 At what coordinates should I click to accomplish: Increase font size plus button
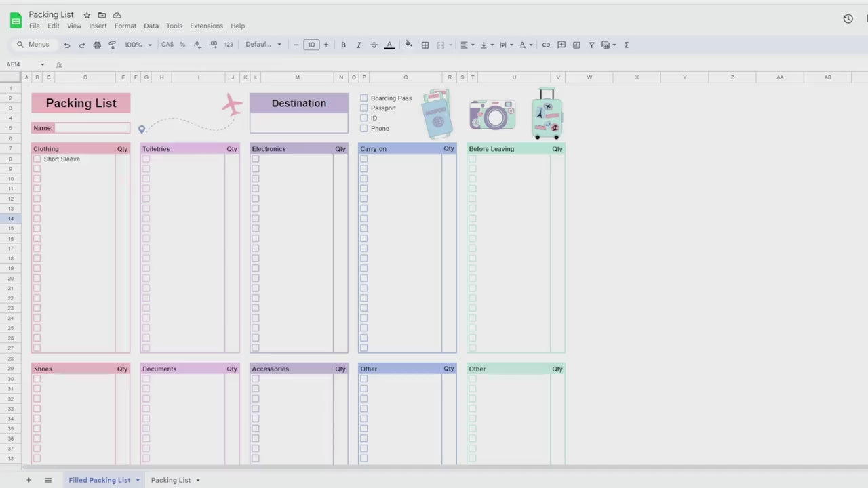pos(326,45)
